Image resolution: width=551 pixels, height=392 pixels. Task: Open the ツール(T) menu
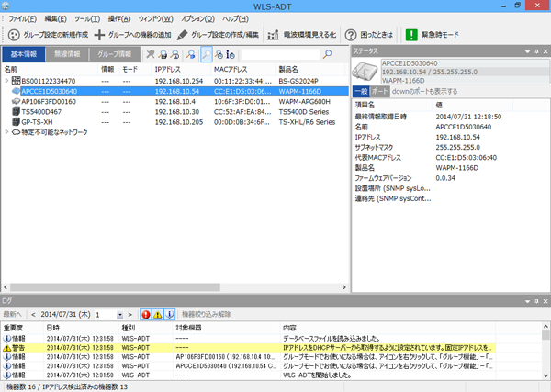pos(87,18)
